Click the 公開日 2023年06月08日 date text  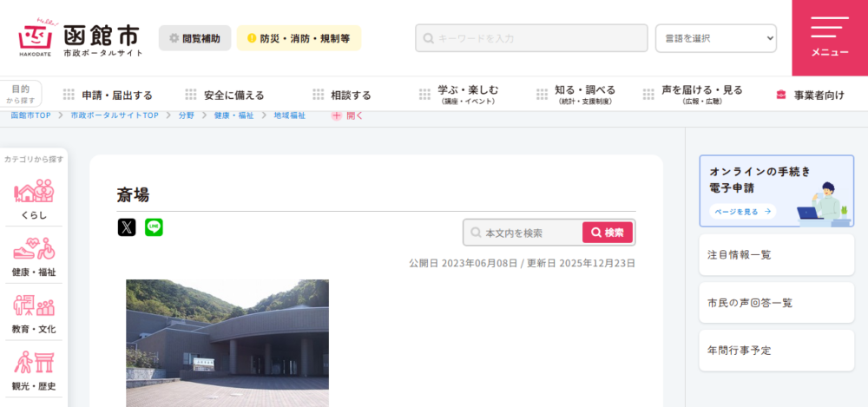[464, 263]
